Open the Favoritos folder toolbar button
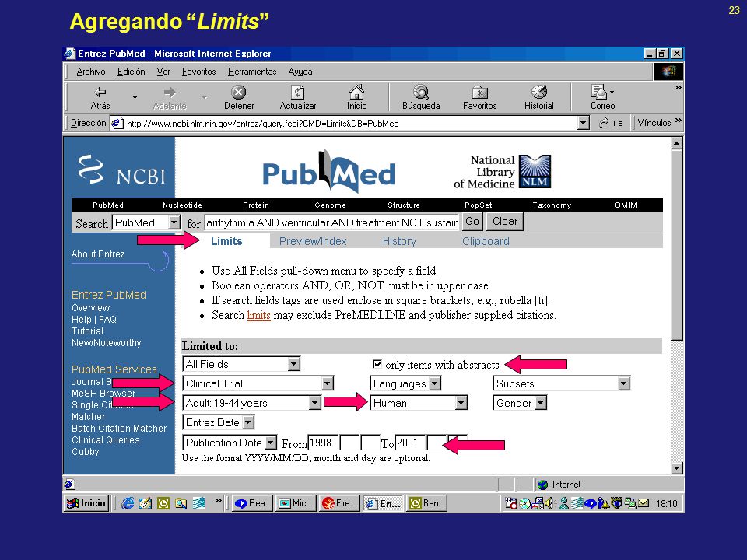Image resolution: width=747 pixels, height=560 pixels. click(480, 98)
